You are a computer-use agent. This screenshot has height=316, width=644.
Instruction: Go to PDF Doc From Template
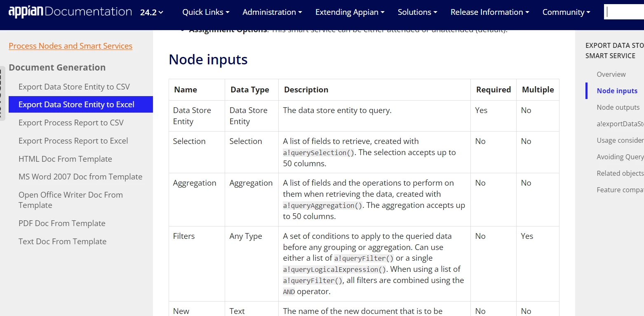62,223
